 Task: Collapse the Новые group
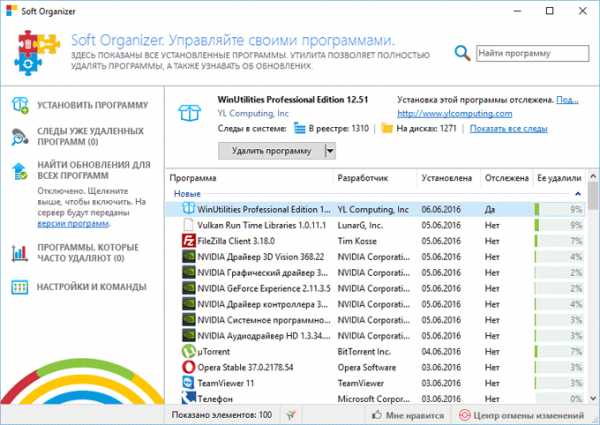click(578, 194)
